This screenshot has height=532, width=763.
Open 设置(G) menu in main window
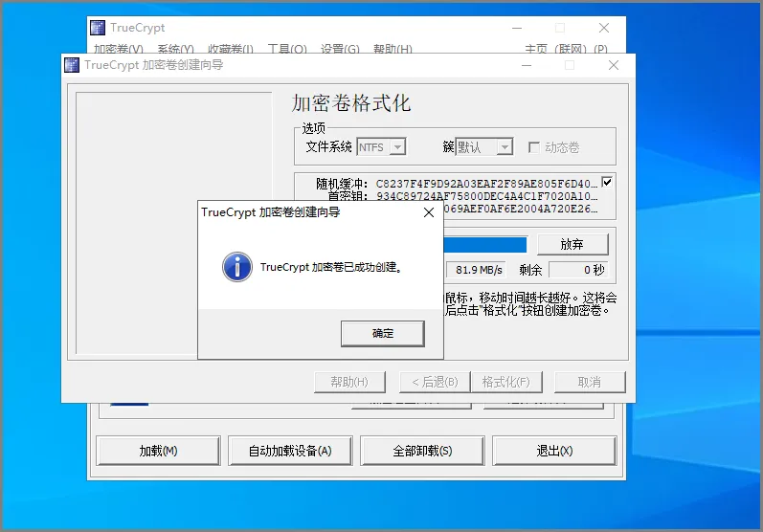[340, 49]
